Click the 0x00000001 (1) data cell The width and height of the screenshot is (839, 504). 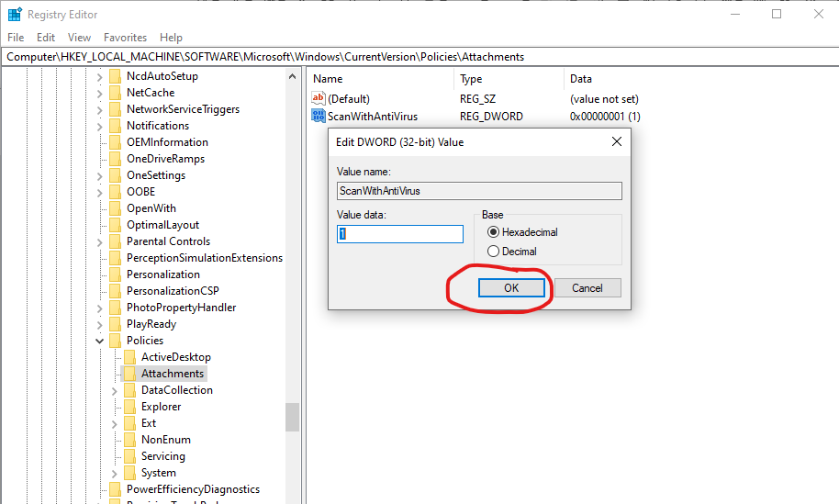point(605,116)
